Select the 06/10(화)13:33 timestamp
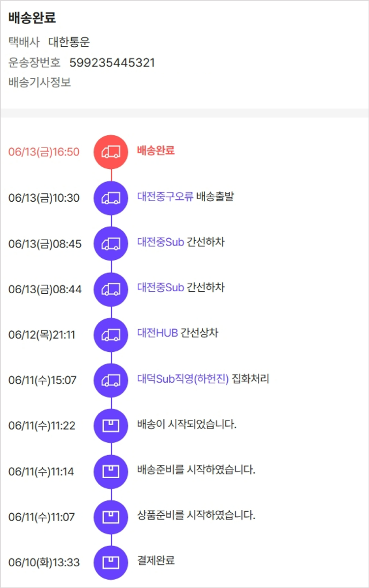This screenshot has width=369, height=588. click(44, 562)
